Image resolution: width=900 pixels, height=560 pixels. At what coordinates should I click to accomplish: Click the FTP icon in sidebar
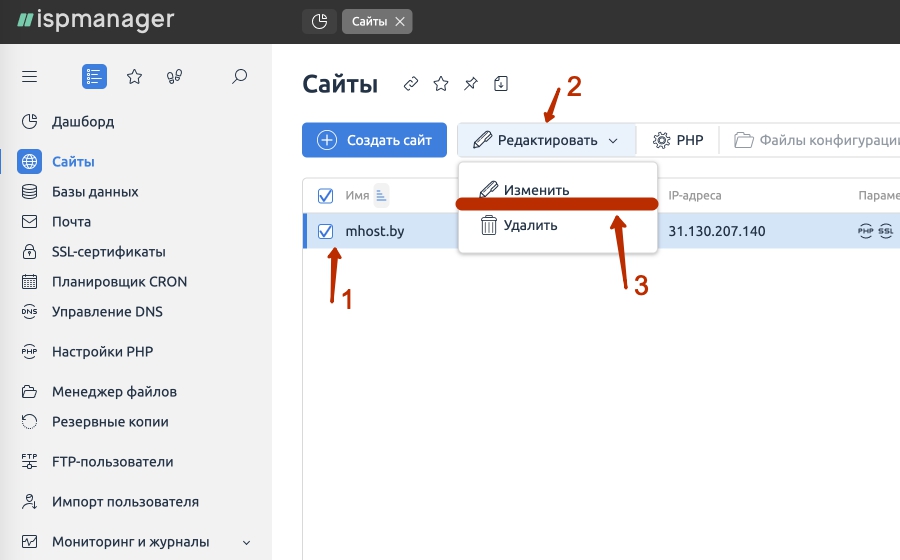[x=29, y=462]
